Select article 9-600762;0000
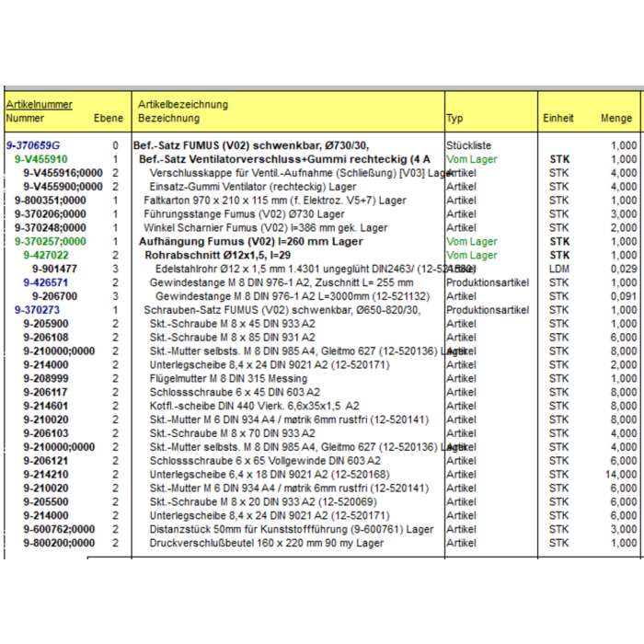644x644 pixels. pyautogui.click(x=59, y=529)
